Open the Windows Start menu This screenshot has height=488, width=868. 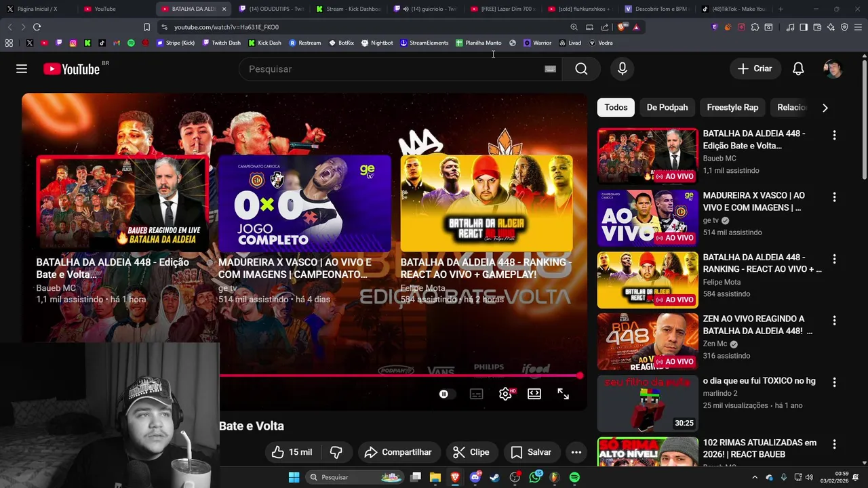pos(294,477)
